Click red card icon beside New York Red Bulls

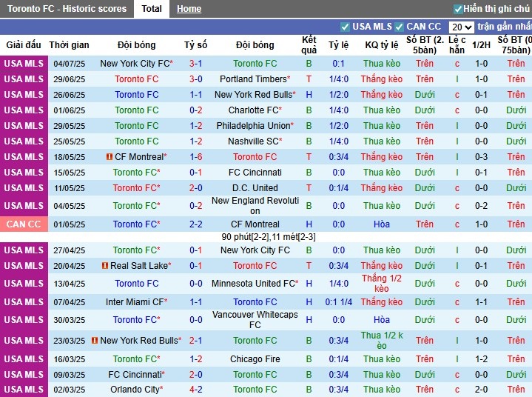coord(94,341)
